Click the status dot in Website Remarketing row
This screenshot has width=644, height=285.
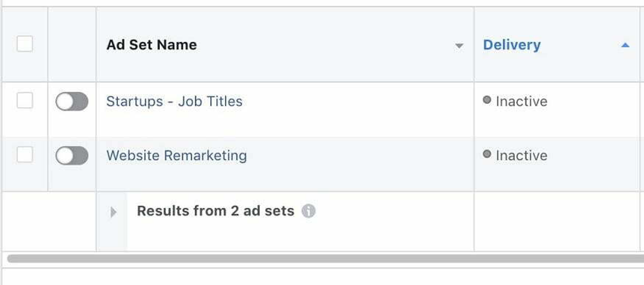tap(487, 154)
